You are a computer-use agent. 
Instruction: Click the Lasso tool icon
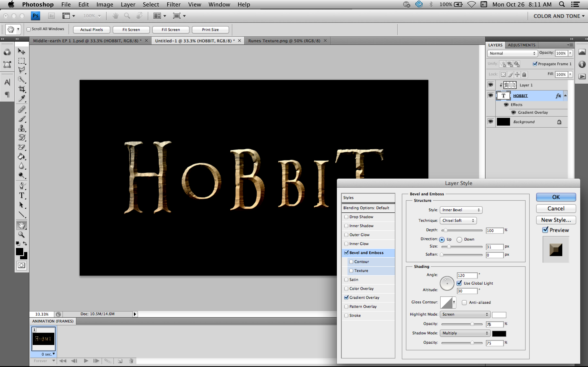pos(22,69)
